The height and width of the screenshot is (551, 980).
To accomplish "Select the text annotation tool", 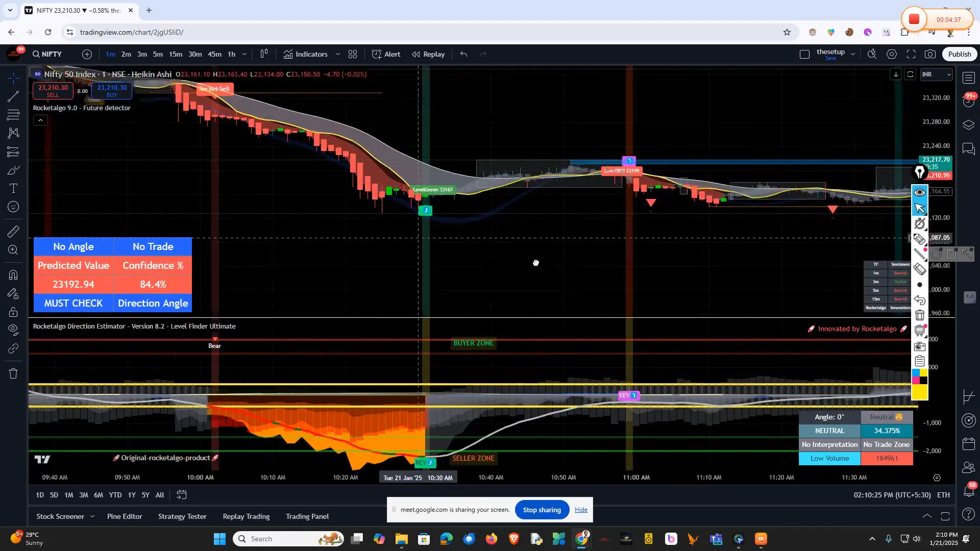I will (x=13, y=188).
